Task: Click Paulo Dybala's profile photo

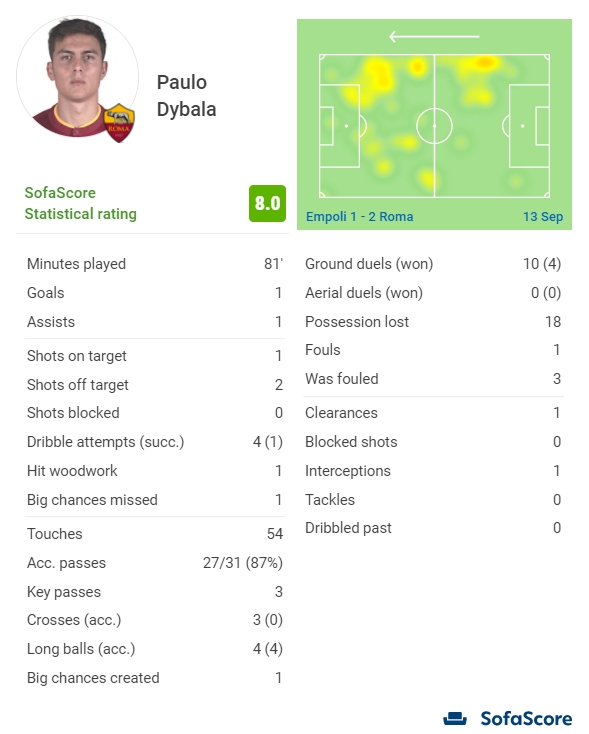Action: click(x=77, y=77)
